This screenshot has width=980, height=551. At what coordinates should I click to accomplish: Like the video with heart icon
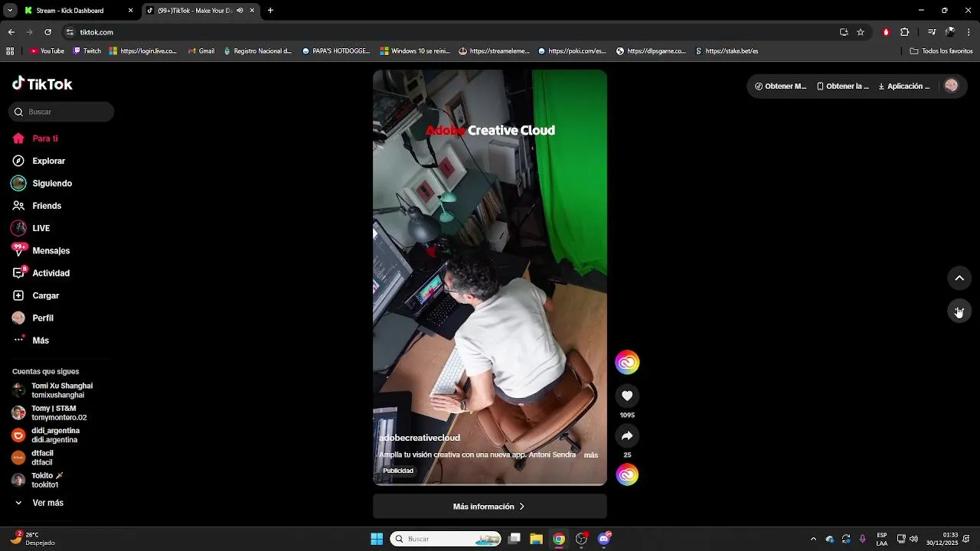click(627, 396)
